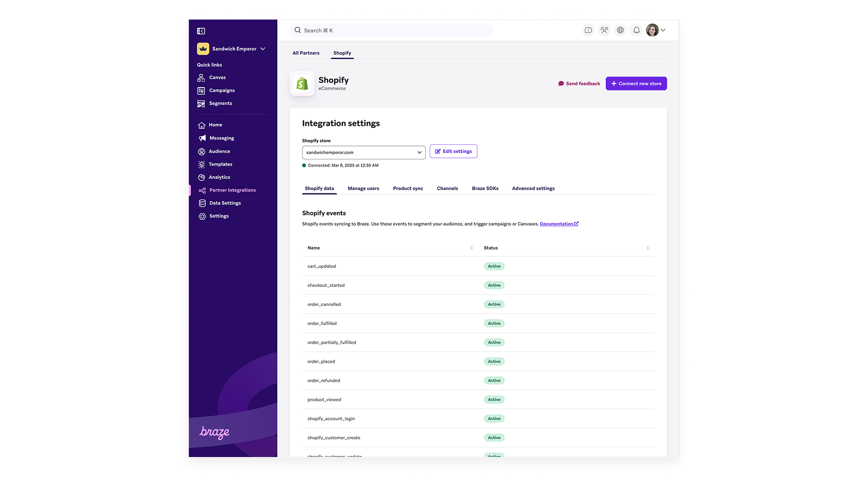
Task: Click the search magnifier icon
Action: coord(298,30)
